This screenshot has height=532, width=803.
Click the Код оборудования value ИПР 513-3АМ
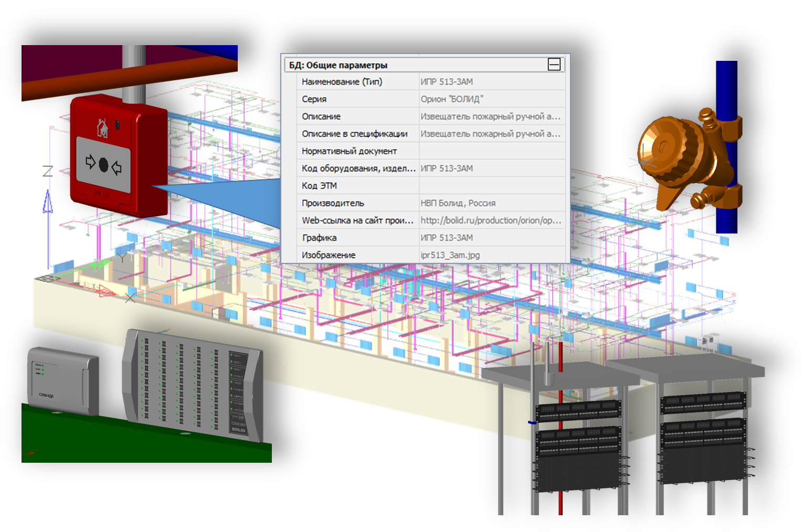click(x=447, y=168)
